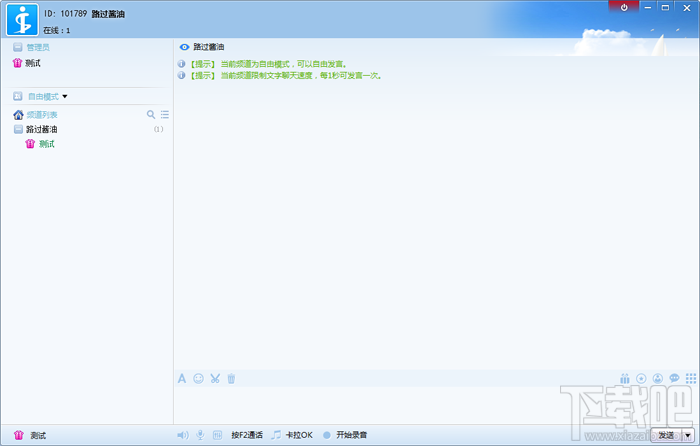Viewport: 700px width, 446px height.
Task: Open the 自由模式 mode dropdown
Action: (65, 96)
